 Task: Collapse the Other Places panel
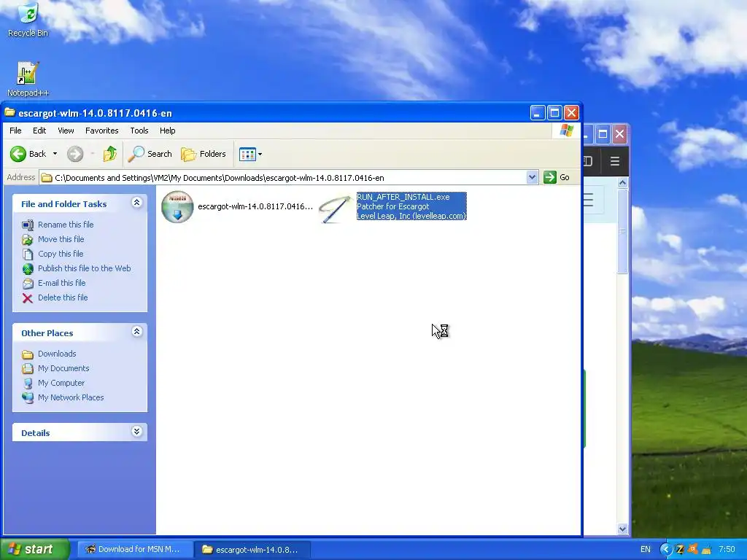click(136, 332)
